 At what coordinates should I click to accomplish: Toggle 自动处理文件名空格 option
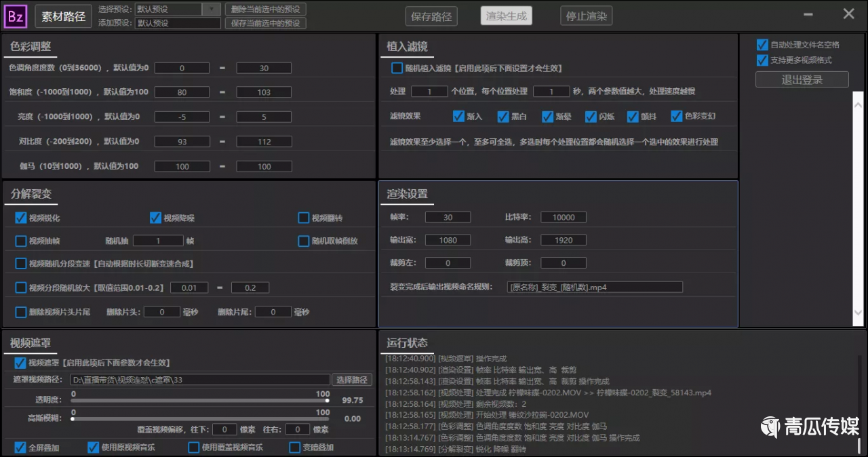[x=762, y=45]
